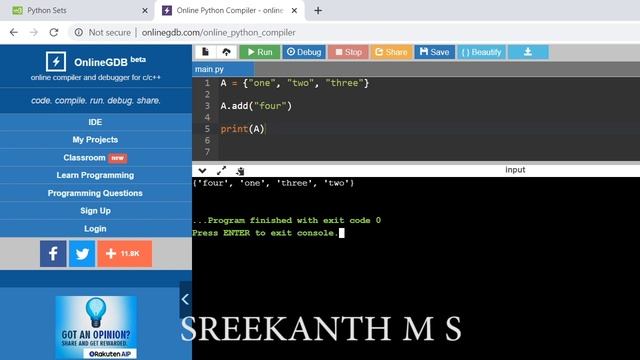Run the Python program
Screen dimensions: 640x360
[260, 52]
